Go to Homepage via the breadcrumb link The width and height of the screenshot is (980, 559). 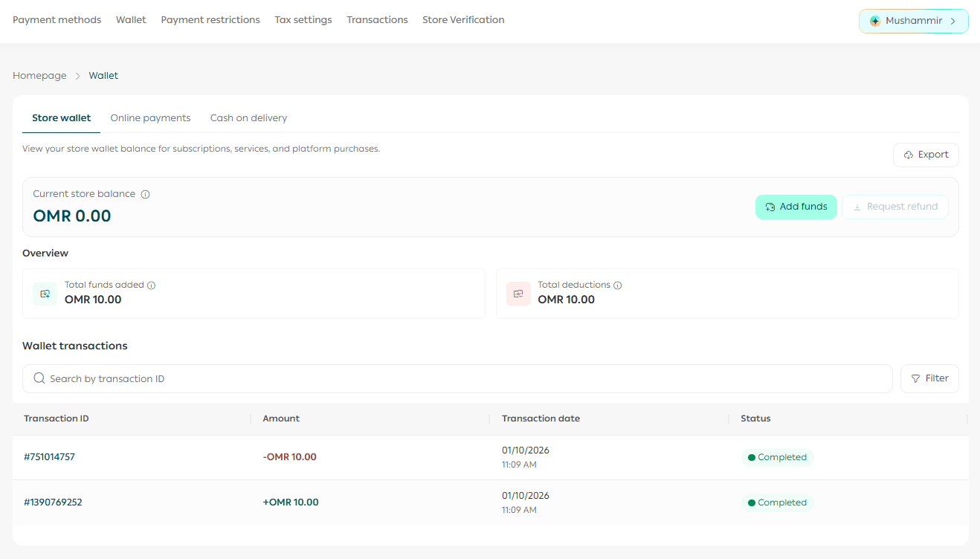[39, 76]
